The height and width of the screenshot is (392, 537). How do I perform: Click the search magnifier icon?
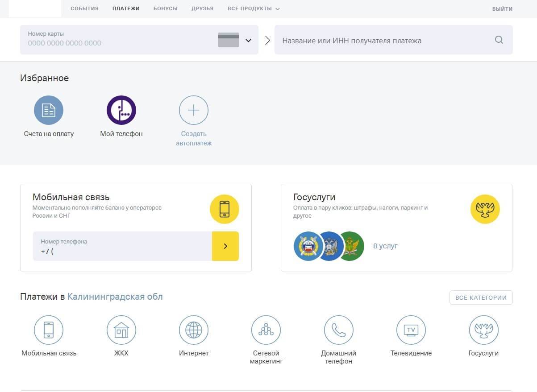(499, 40)
